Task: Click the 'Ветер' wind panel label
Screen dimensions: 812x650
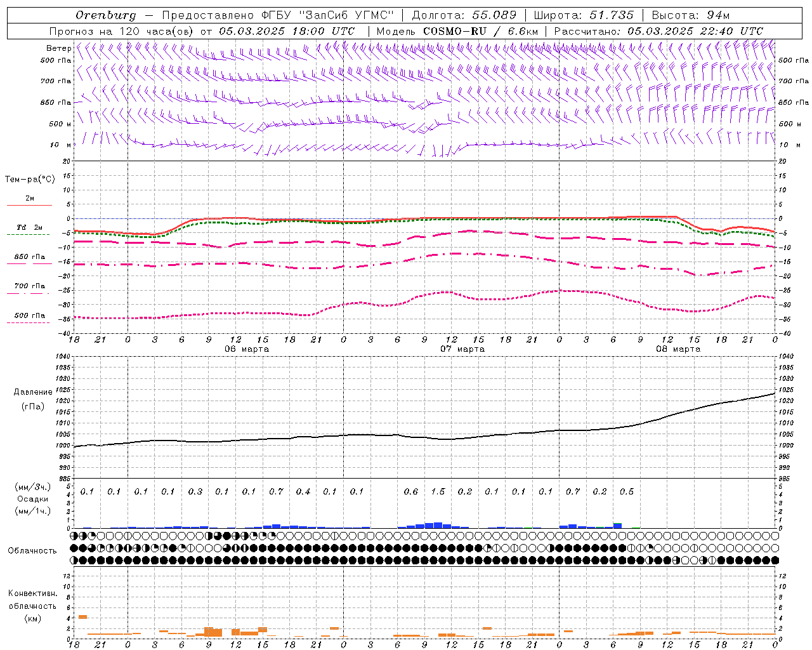Action: (59, 48)
